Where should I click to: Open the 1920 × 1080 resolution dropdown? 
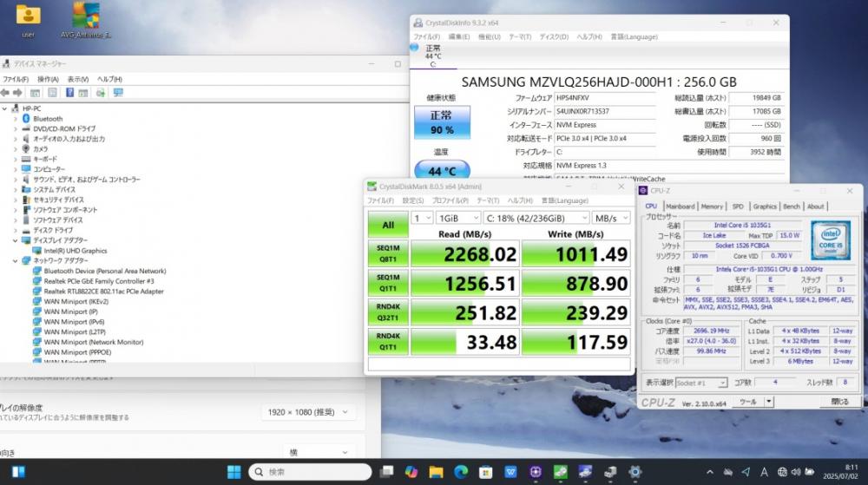[308, 412]
